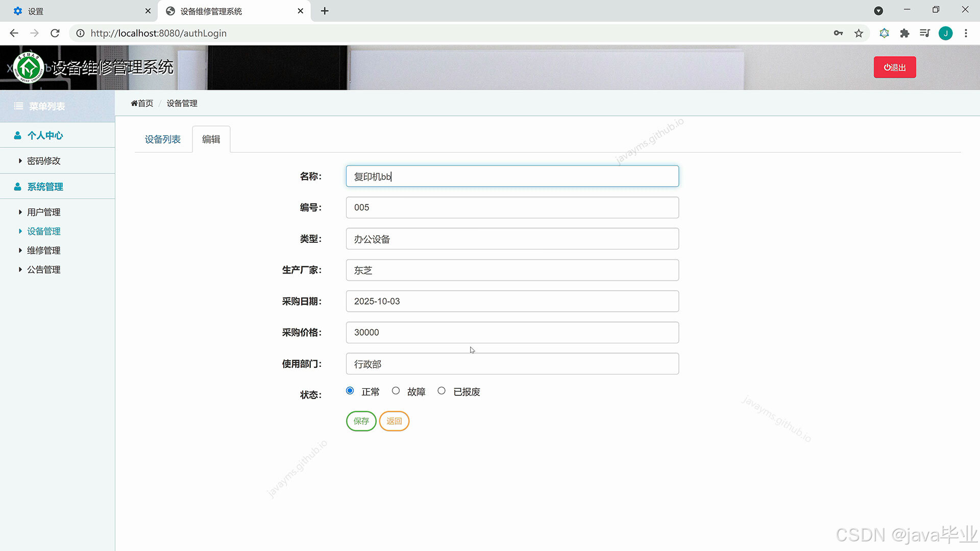Click the 采购价格 field showing 30000
Image resolution: width=980 pixels, height=551 pixels.
pos(512,333)
